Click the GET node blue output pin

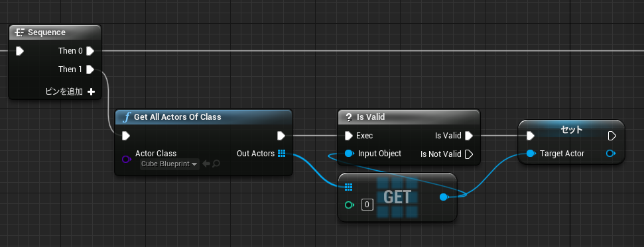click(444, 197)
